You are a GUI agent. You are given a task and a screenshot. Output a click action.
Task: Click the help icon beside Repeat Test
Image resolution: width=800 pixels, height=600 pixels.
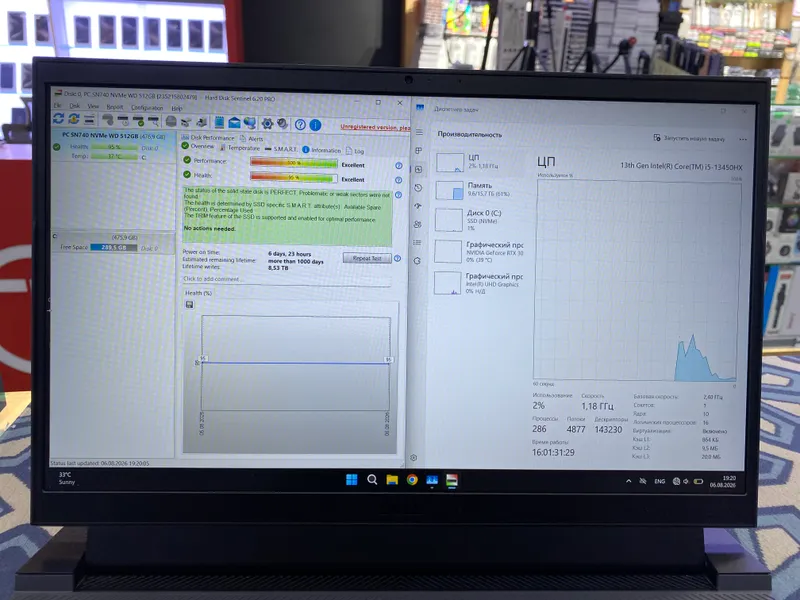pyautogui.click(x=397, y=259)
